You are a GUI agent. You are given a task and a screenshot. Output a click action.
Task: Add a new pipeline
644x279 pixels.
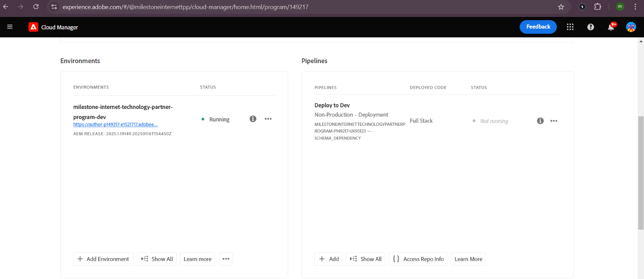pos(328,259)
